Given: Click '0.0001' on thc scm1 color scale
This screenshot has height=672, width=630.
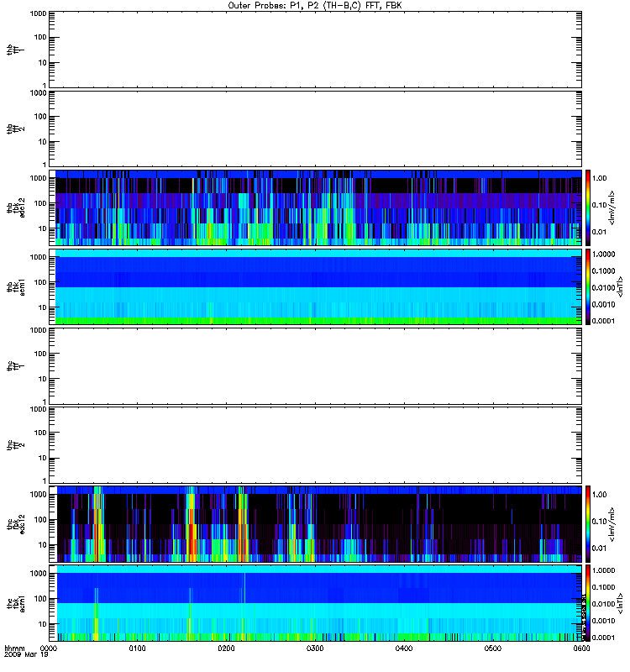Looking at the screenshot, I should [603, 638].
